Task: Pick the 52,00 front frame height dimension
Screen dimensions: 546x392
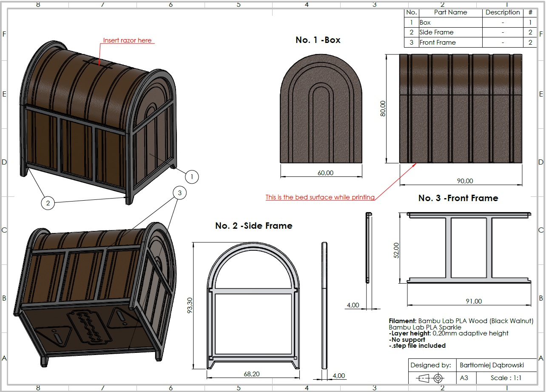Action: click(396, 250)
